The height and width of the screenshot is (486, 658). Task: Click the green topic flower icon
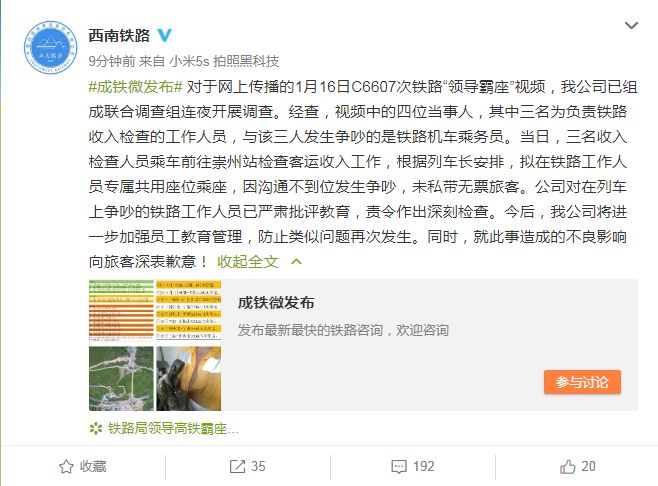[x=96, y=429]
